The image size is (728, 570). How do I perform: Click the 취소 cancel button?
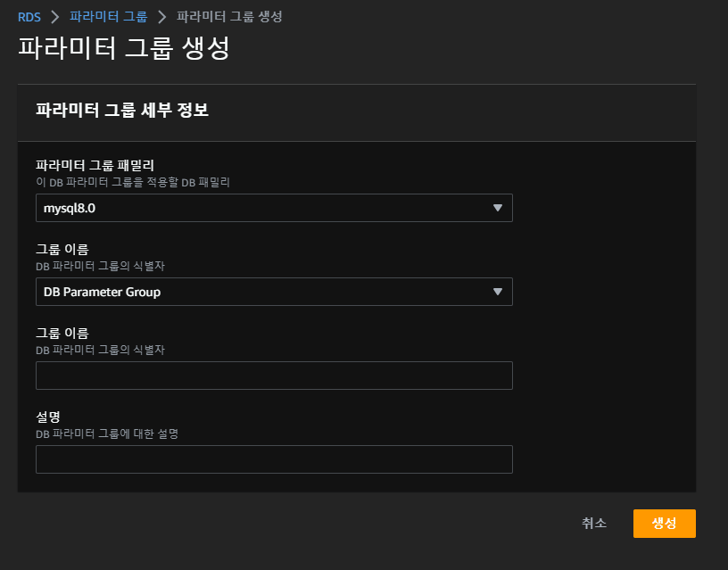click(594, 523)
